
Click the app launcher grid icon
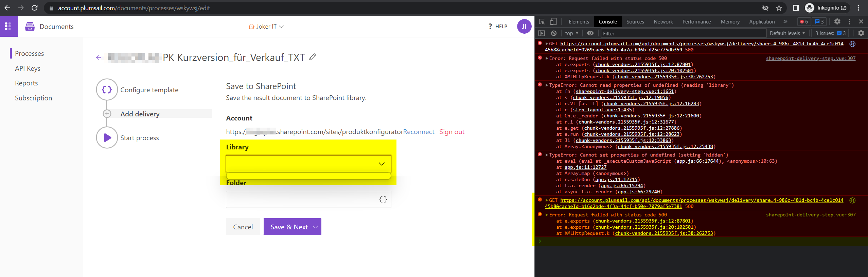coord(8,26)
